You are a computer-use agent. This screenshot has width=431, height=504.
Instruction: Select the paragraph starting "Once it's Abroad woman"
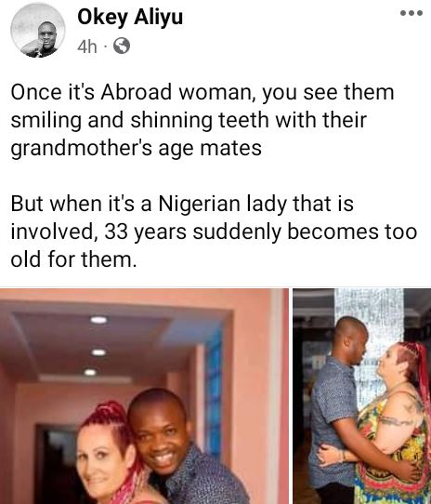[202, 120]
